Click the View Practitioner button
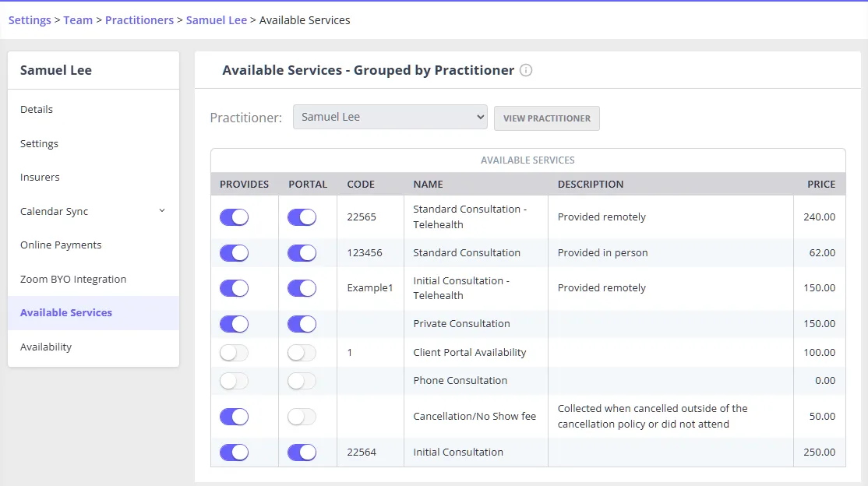868x486 pixels. (x=547, y=118)
